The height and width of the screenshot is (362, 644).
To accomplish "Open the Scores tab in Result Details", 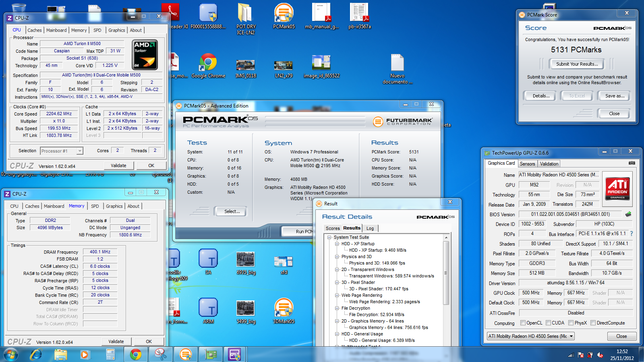I will pos(333,228).
